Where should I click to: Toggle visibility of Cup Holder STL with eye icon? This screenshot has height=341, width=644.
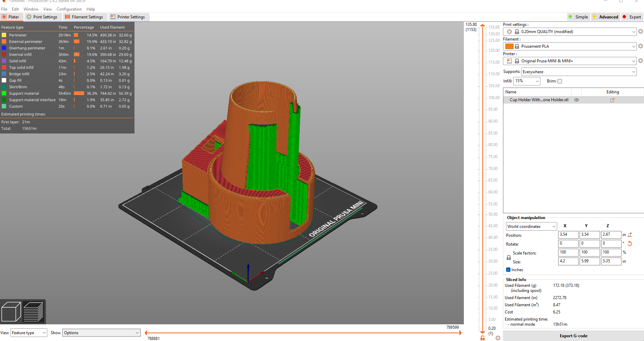[x=576, y=100]
